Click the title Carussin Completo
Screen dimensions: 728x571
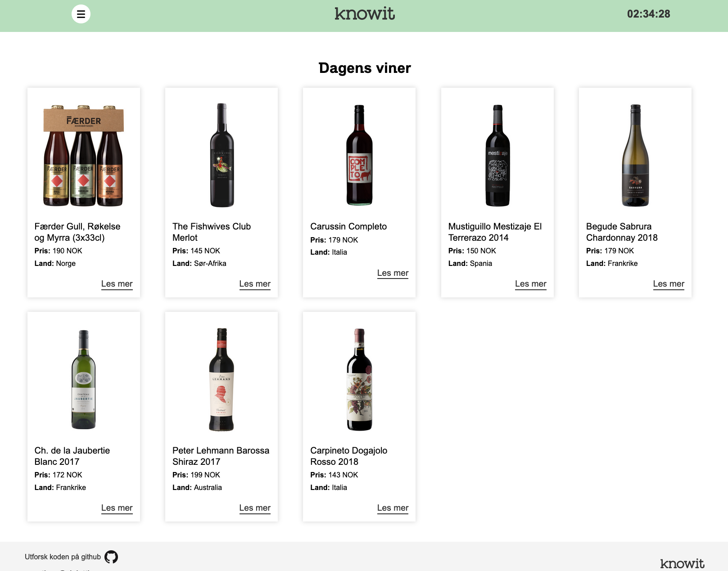coord(348,226)
